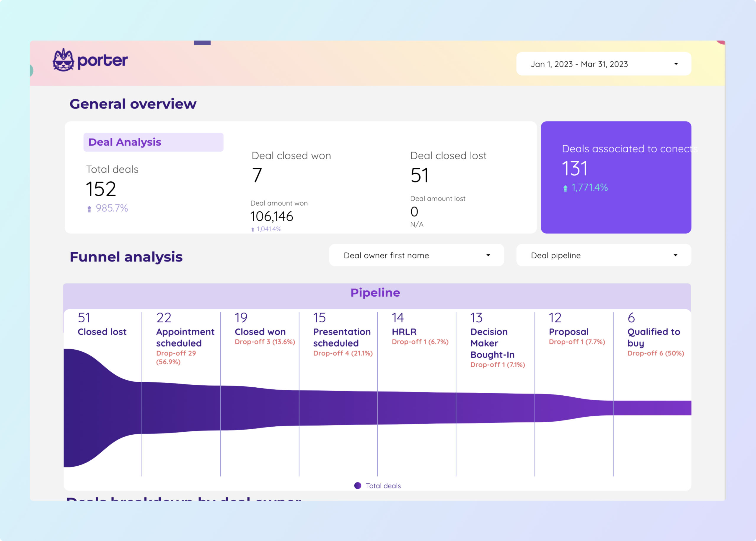Click the upward arrow icon next to 1,041.4%

tap(251, 229)
